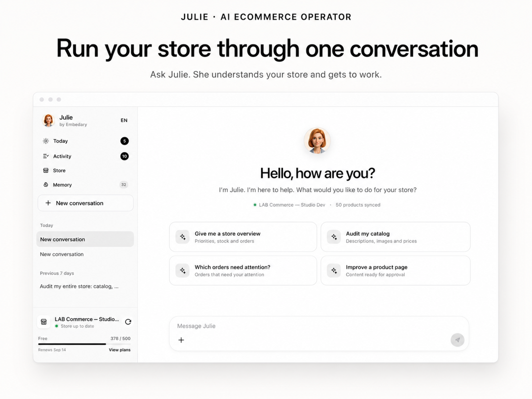The height and width of the screenshot is (399, 532).
Task: Click the '378 / 500' usage count
Action: click(120, 338)
